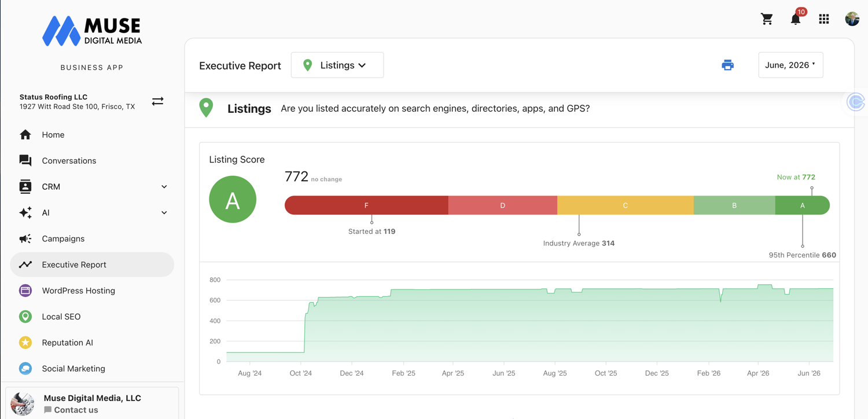
Task: Click the Conversations chat bubble icon
Action: pyautogui.click(x=25, y=160)
